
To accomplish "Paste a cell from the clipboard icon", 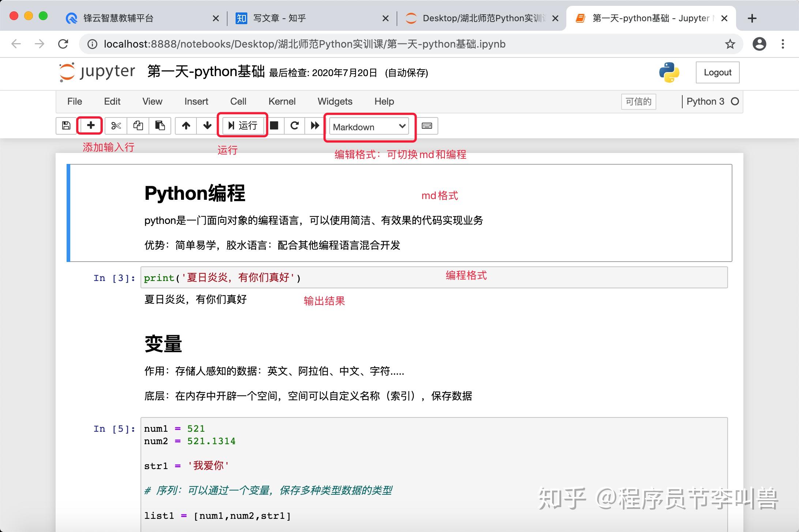I will point(160,125).
